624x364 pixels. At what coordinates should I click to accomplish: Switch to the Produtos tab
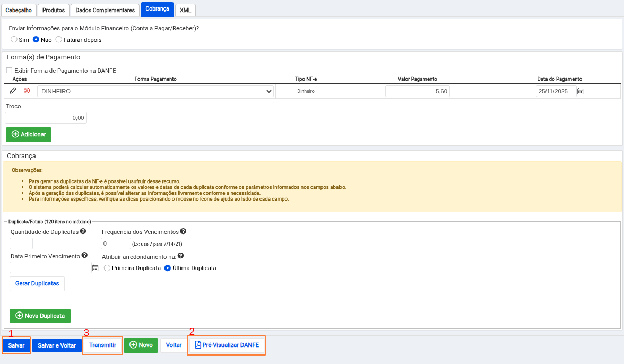54,10
